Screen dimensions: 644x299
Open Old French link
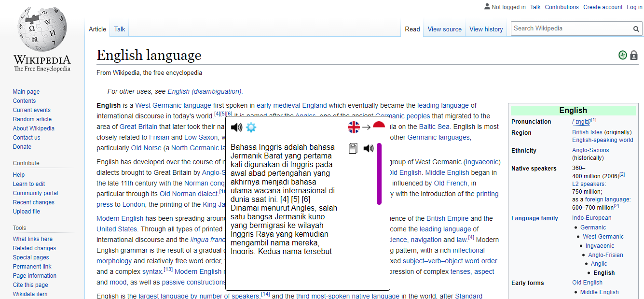[451, 183]
